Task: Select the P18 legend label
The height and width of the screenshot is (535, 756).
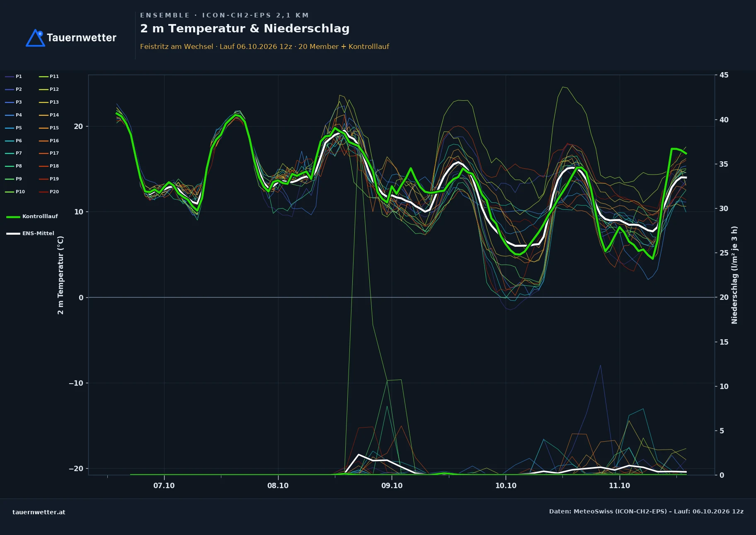Action: tap(54, 166)
